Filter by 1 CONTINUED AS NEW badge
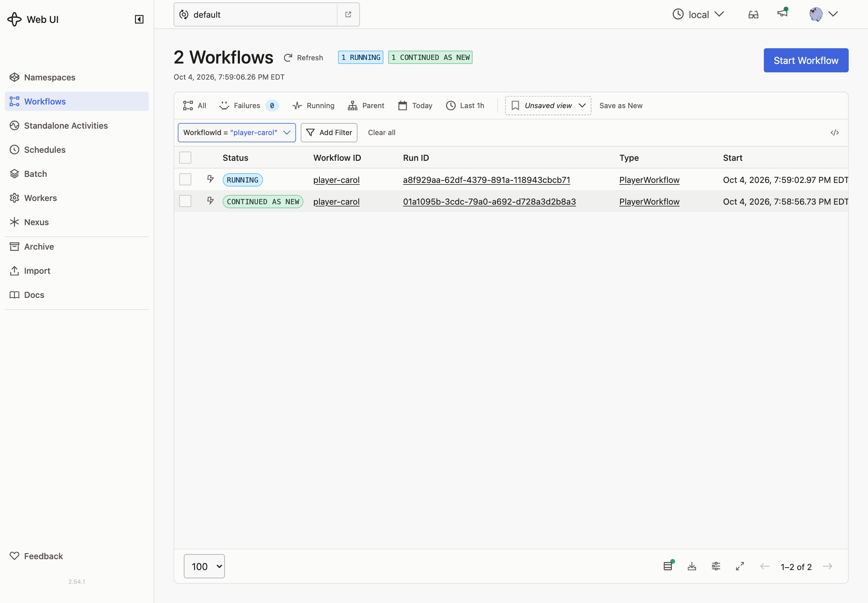 (x=430, y=57)
